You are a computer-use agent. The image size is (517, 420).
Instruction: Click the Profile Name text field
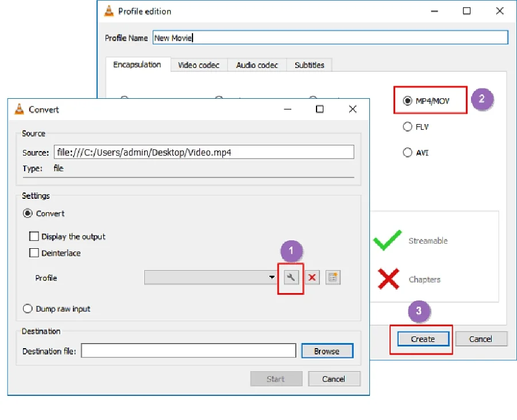pyautogui.click(x=330, y=38)
